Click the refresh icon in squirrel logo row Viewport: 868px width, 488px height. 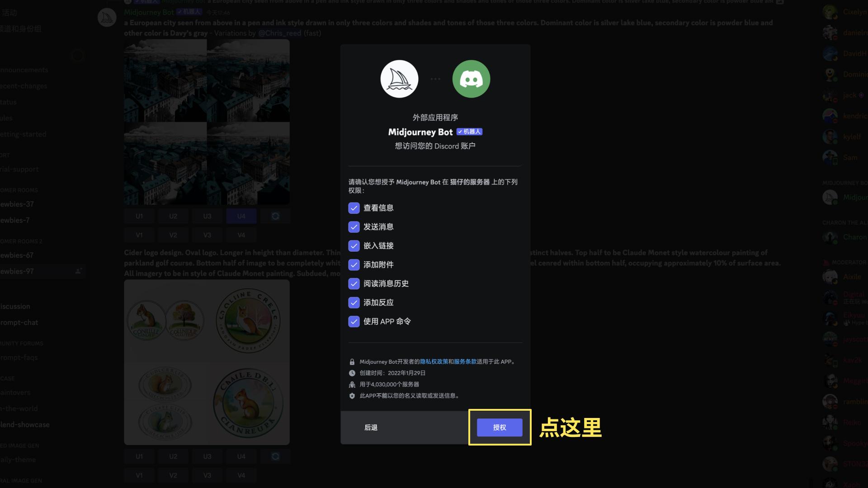pyautogui.click(x=275, y=457)
